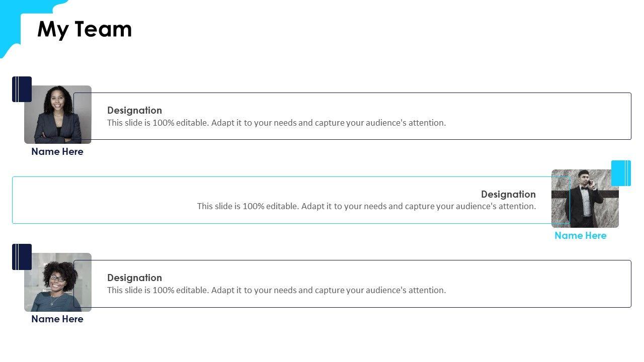The height and width of the screenshot is (362, 644).
Task: Select empty space inside the first black-outlined box
Action: tap(533, 116)
